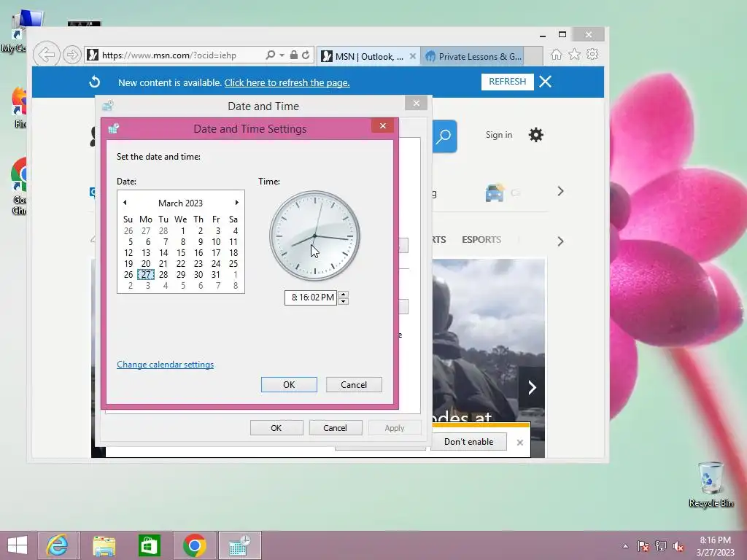
Task: Go to previous month in calendar
Action: [x=125, y=203]
